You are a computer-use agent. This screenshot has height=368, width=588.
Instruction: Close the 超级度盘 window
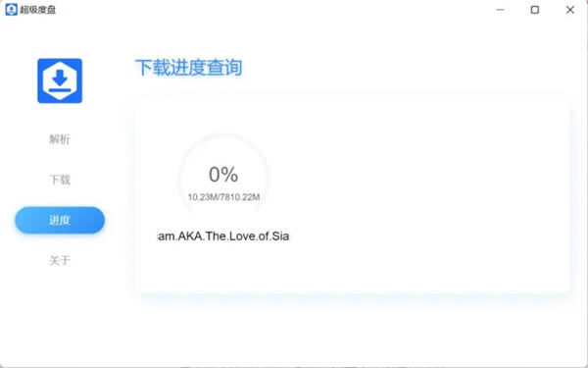click(x=570, y=10)
